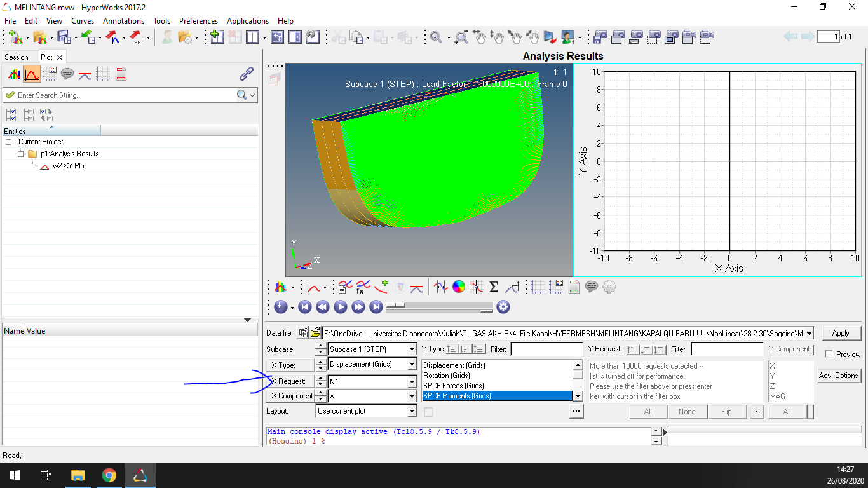Open the Subcase 1 (STEP) dropdown
The width and height of the screenshot is (868, 488).
[412, 349]
